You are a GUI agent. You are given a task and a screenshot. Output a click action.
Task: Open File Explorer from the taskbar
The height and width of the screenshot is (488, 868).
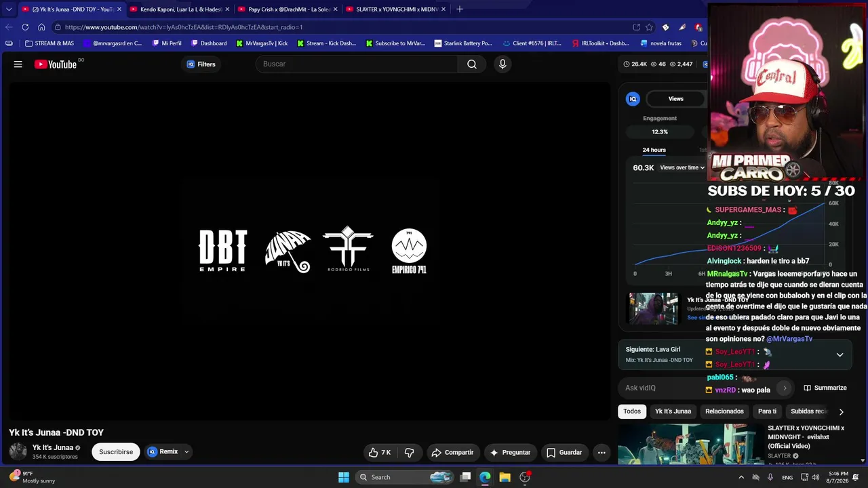505,477
